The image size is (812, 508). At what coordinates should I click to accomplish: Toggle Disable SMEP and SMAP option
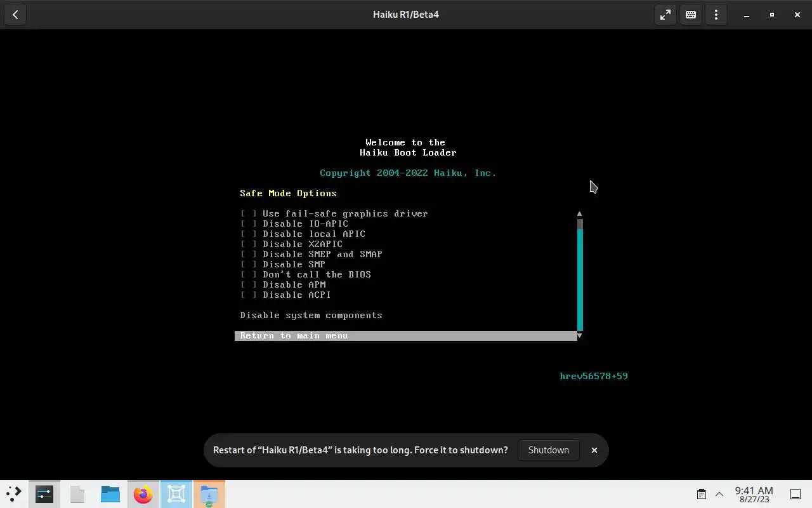[x=311, y=255]
